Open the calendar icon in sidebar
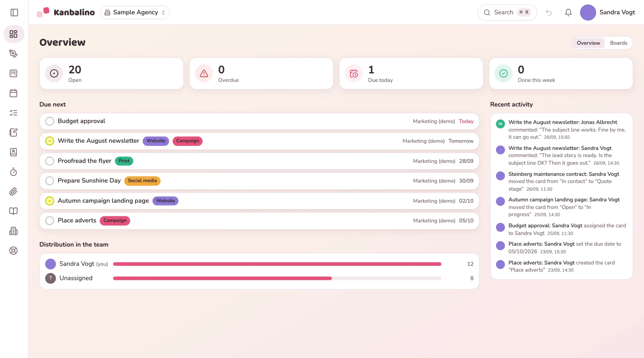 click(x=14, y=93)
